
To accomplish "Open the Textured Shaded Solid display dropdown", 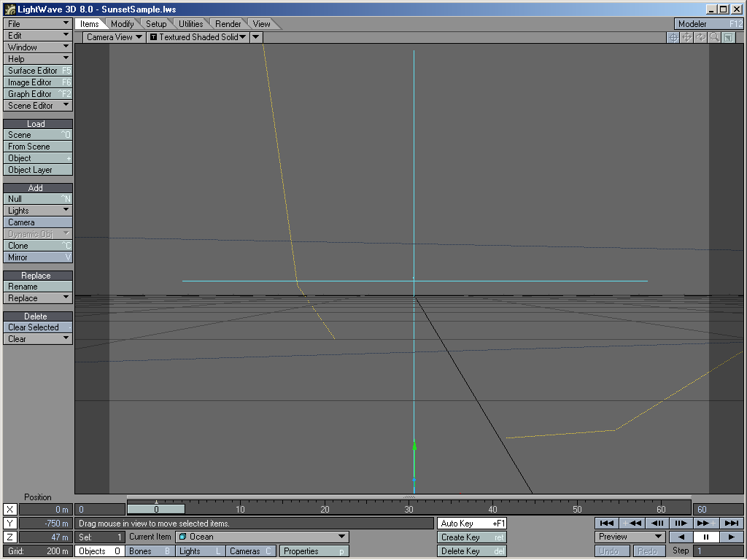I will (198, 37).
